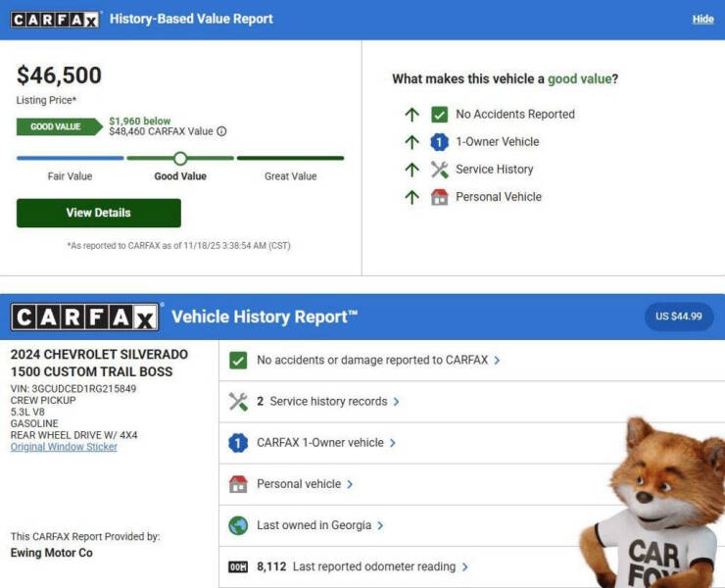Click the globe icon beside Last owned in Georgia
This screenshot has width=725, height=588.
point(238,525)
